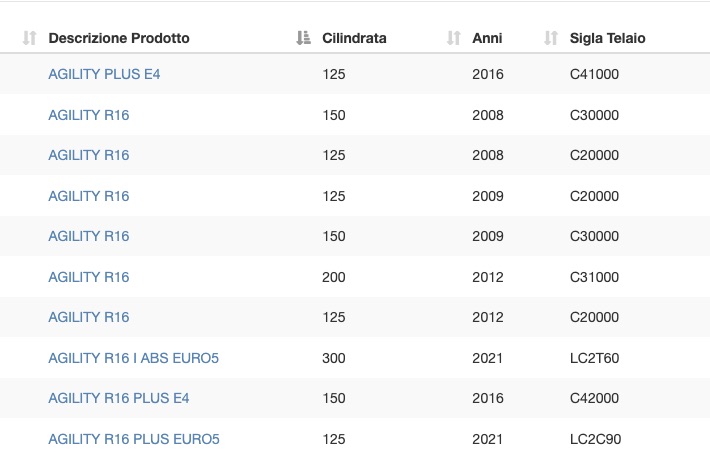This screenshot has width=710, height=466.
Task: Sort by the Sigla Telaio column header
Action: 607,38
